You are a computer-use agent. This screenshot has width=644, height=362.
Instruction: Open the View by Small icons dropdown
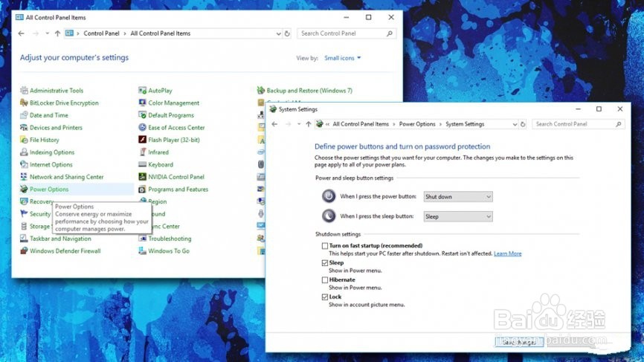click(343, 58)
